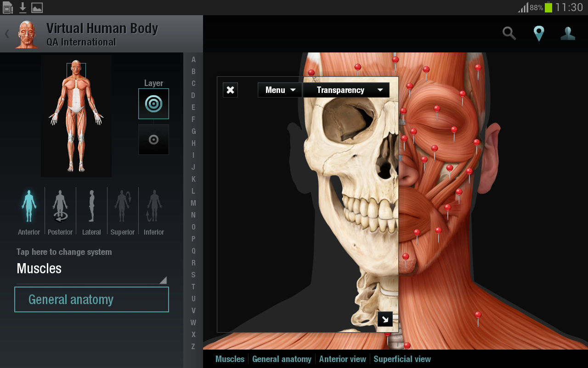Jump to letter C in index
Screen dimensions: 588x368
pos(193,83)
